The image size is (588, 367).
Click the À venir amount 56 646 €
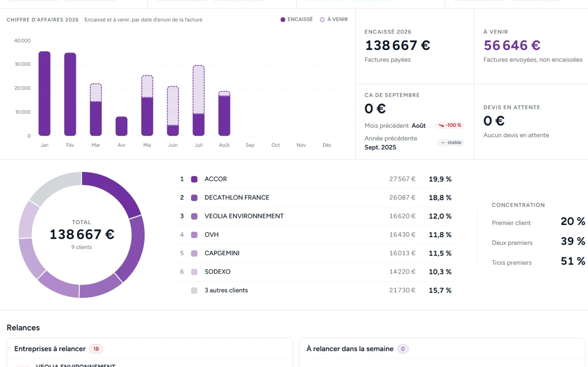click(x=512, y=45)
